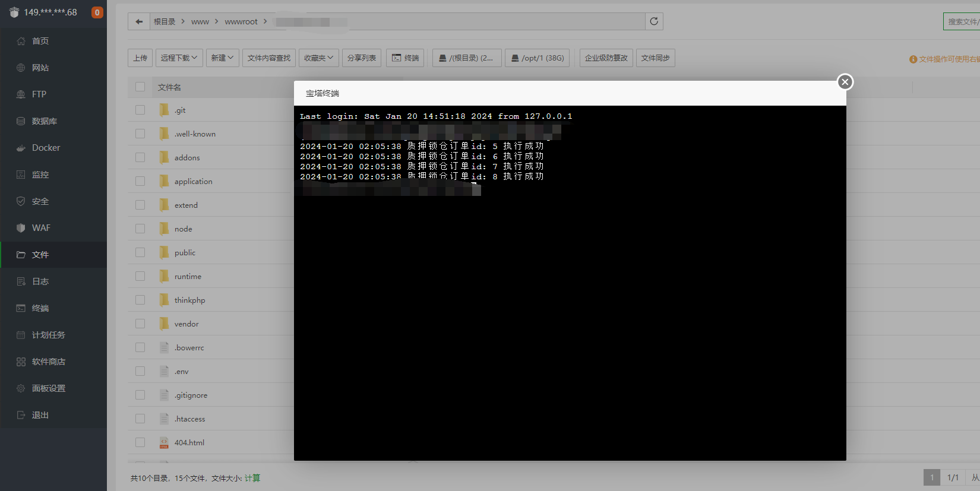Viewport: 980px width, 491px height.
Task: Open 计划任务 scheduled tasks page
Action: click(x=48, y=335)
